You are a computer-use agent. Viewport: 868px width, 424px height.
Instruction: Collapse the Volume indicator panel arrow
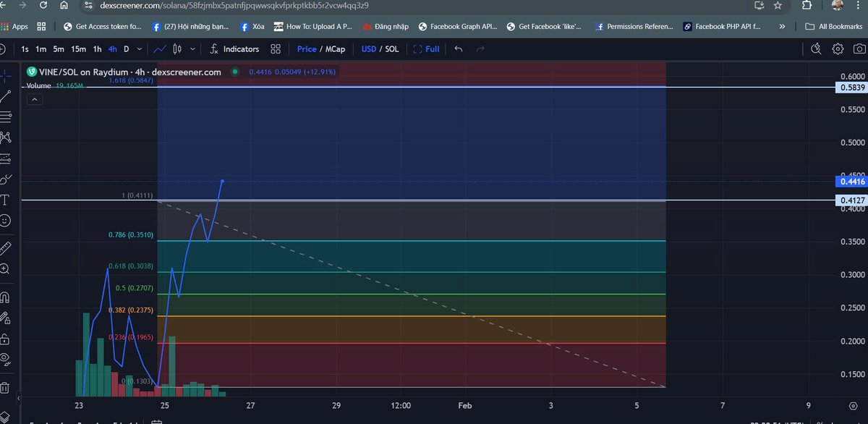coord(35,98)
